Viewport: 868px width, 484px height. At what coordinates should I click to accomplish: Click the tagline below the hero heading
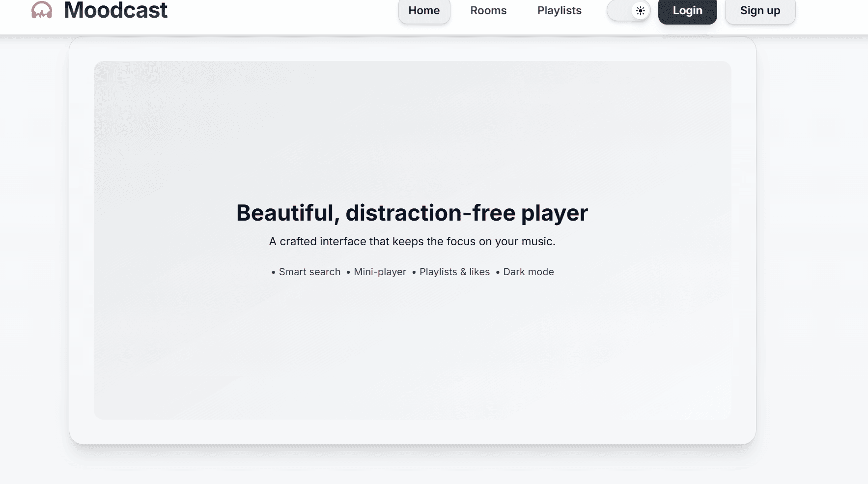point(412,241)
